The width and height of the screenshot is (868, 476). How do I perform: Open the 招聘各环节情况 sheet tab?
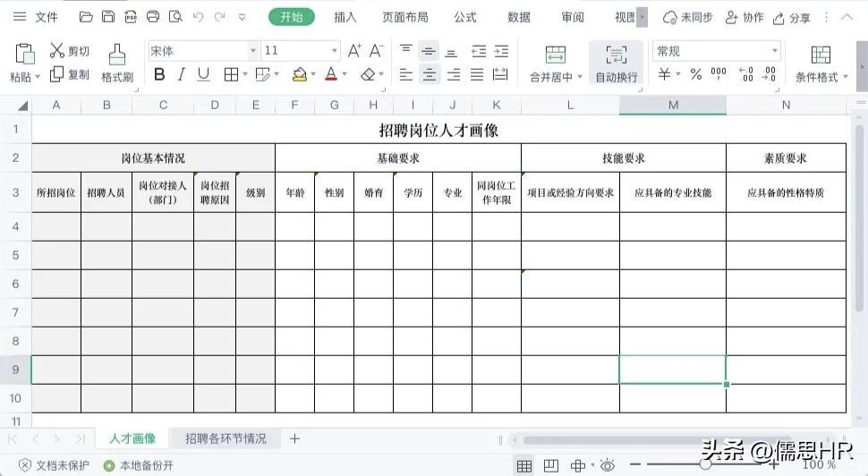[226, 438]
